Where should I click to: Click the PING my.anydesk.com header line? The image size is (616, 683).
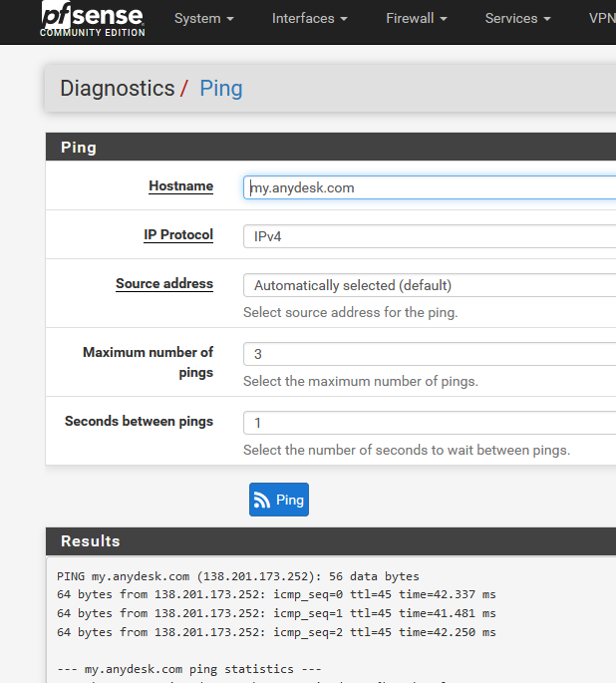click(237, 576)
